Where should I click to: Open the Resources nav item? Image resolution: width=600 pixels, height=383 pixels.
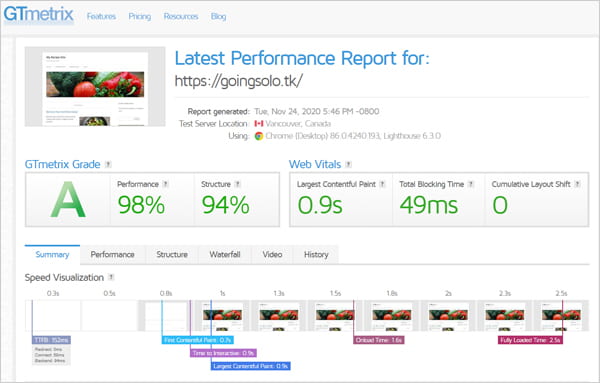click(x=181, y=16)
